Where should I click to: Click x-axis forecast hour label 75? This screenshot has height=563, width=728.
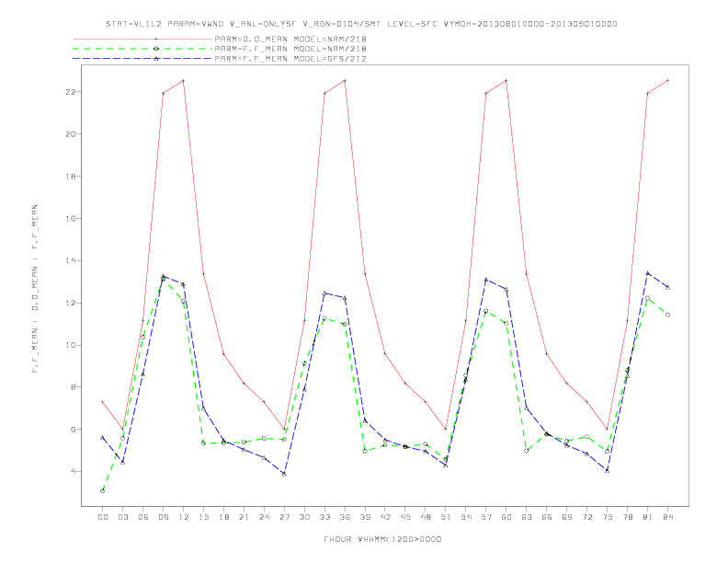[x=608, y=517]
